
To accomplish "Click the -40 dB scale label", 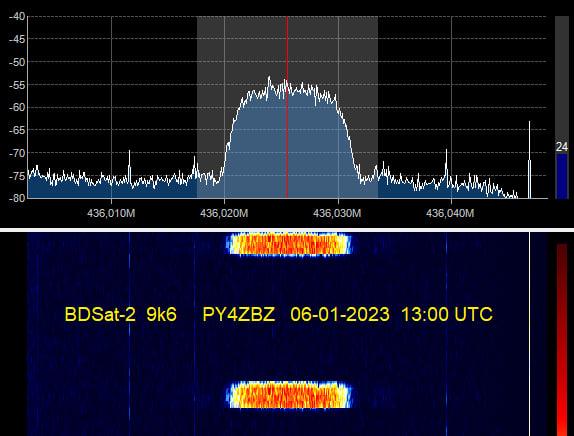I will 17,16.
